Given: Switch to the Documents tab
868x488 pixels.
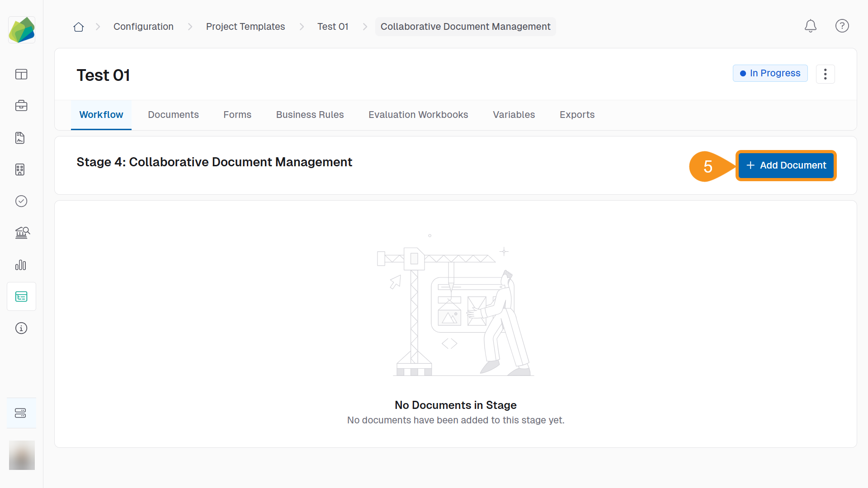Looking at the screenshot, I should pos(173,115).
